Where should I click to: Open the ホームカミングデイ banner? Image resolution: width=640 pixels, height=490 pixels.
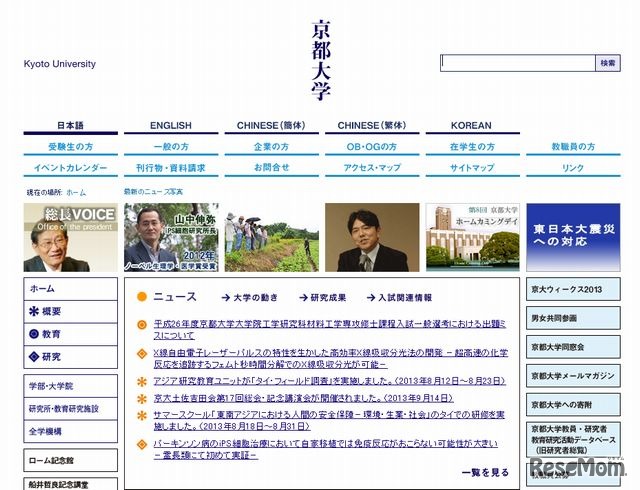473,237
